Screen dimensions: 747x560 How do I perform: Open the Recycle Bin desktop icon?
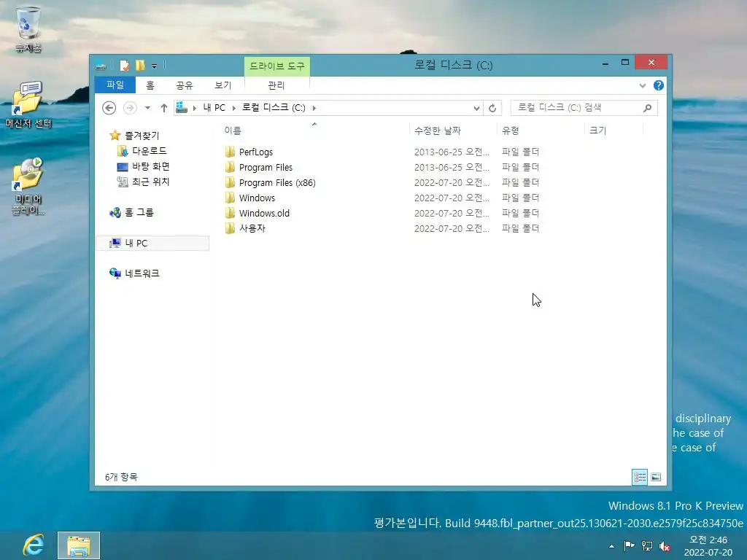pos(28,28)
